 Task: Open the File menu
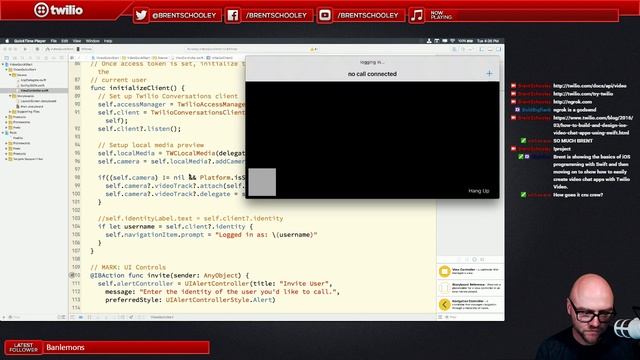(x=53, y=41)
